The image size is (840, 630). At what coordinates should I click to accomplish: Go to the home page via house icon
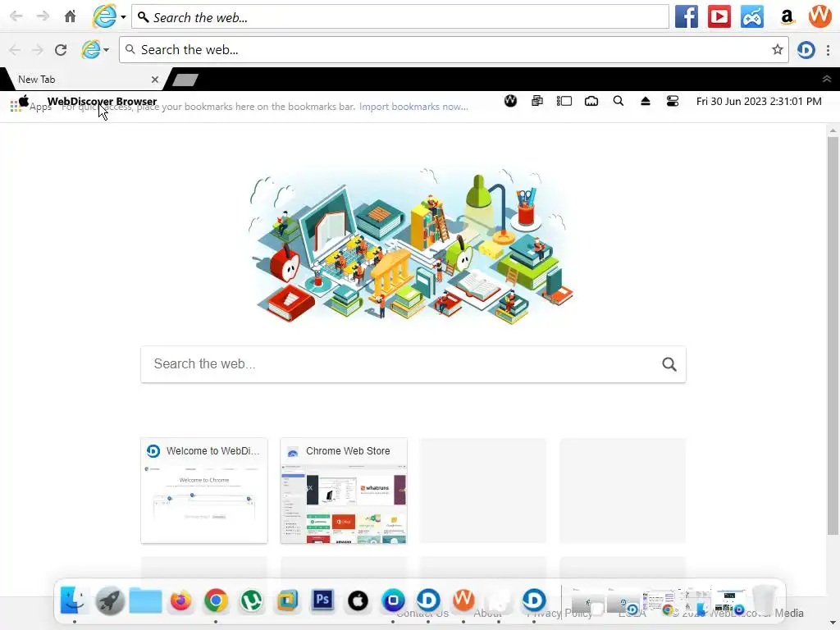(x=71, y=16)
